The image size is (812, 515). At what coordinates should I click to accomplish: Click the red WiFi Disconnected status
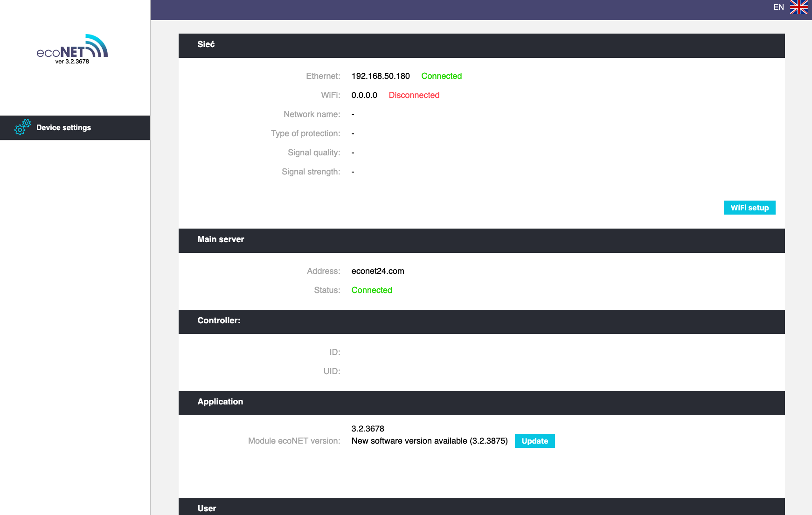tap(414, 95)
